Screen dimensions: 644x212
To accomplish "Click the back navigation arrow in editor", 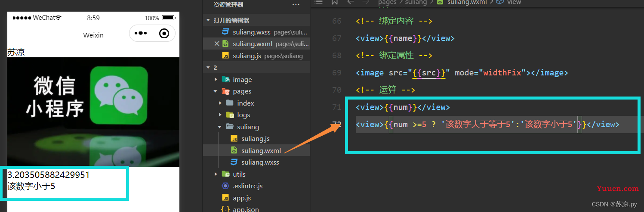I will pyautogui.click(x=351, y=2).
